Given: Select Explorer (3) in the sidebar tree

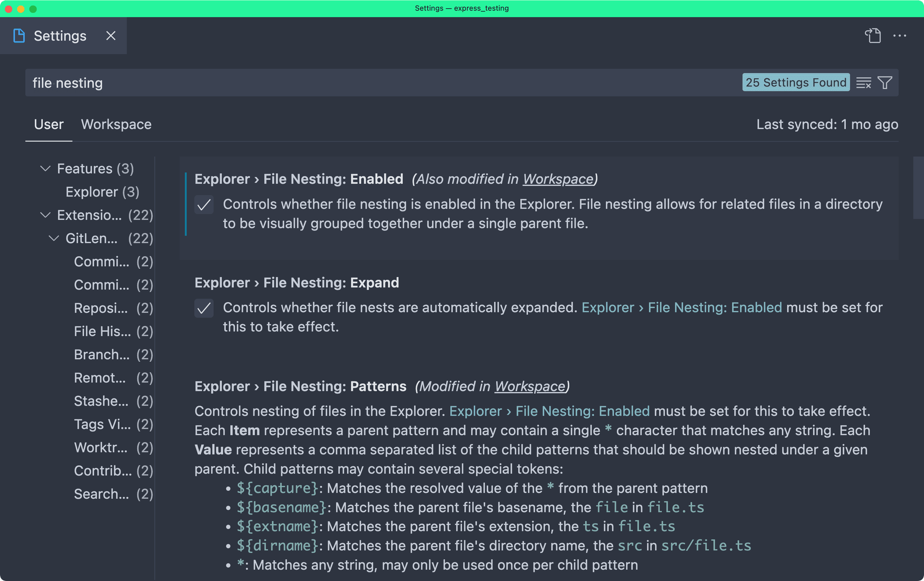Looking at the screenshot, I should click(x=102, y=192).
